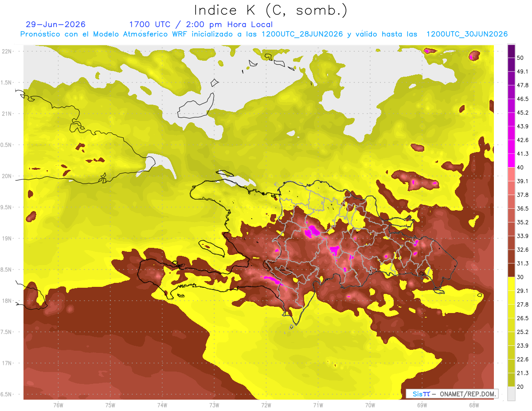Click the color bar value '45.2'
532x411 pixels.
(523, 113)
